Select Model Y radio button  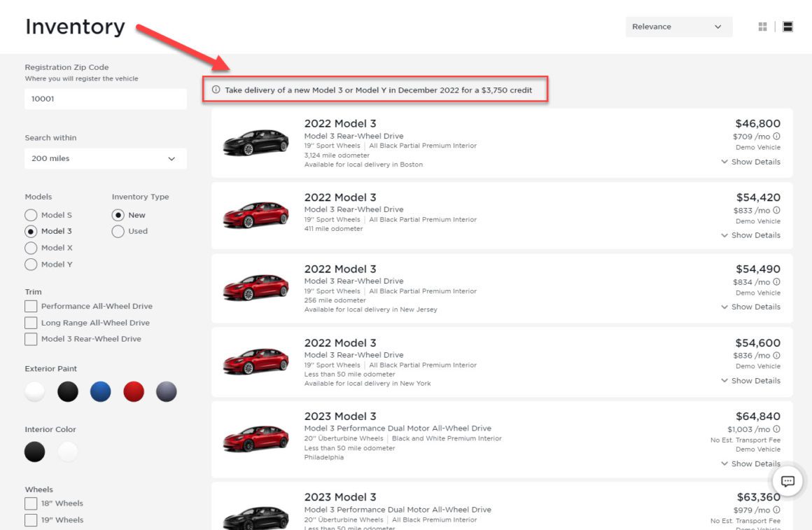(31, 264)
